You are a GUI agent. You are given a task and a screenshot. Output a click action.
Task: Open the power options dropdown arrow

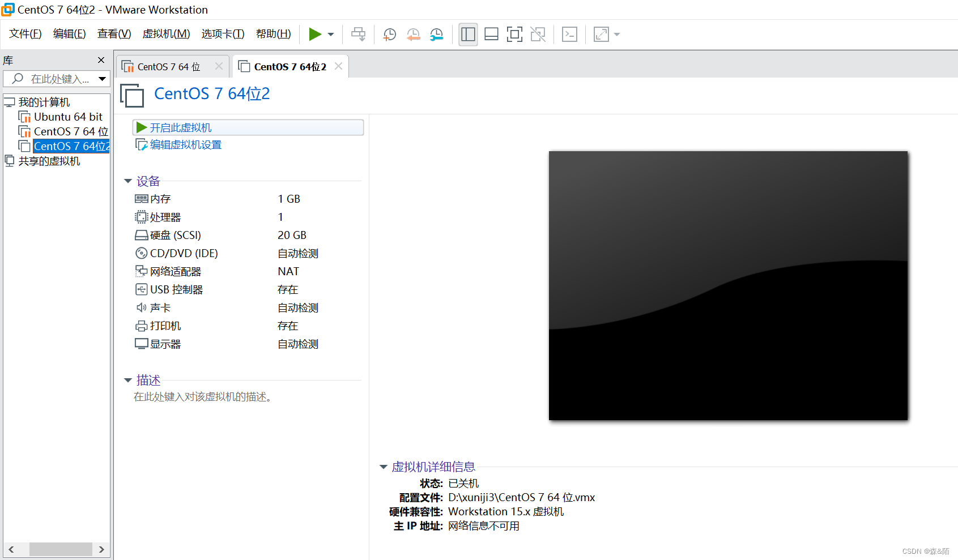(x=331, y=35)
